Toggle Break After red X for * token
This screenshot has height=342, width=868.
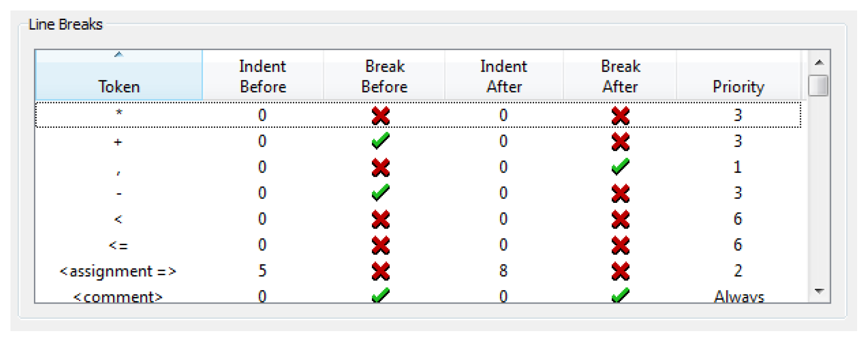coord(620,116)
